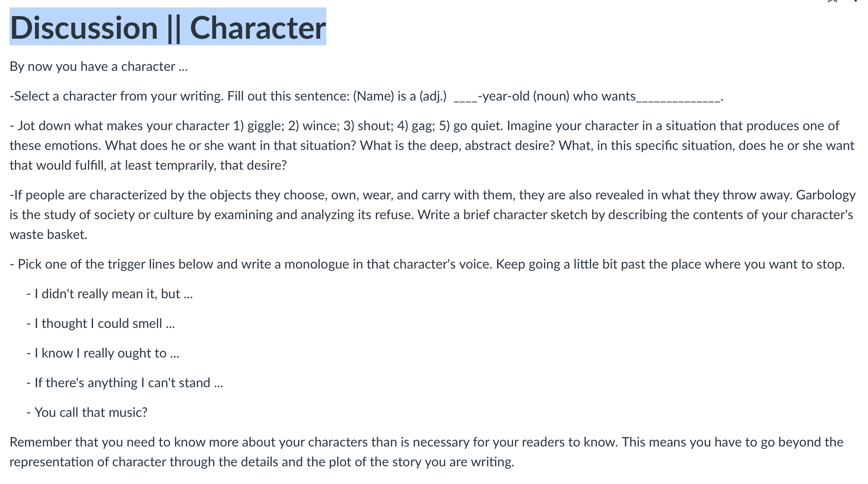Click the bookmark icon at top right

click(833, 1)
